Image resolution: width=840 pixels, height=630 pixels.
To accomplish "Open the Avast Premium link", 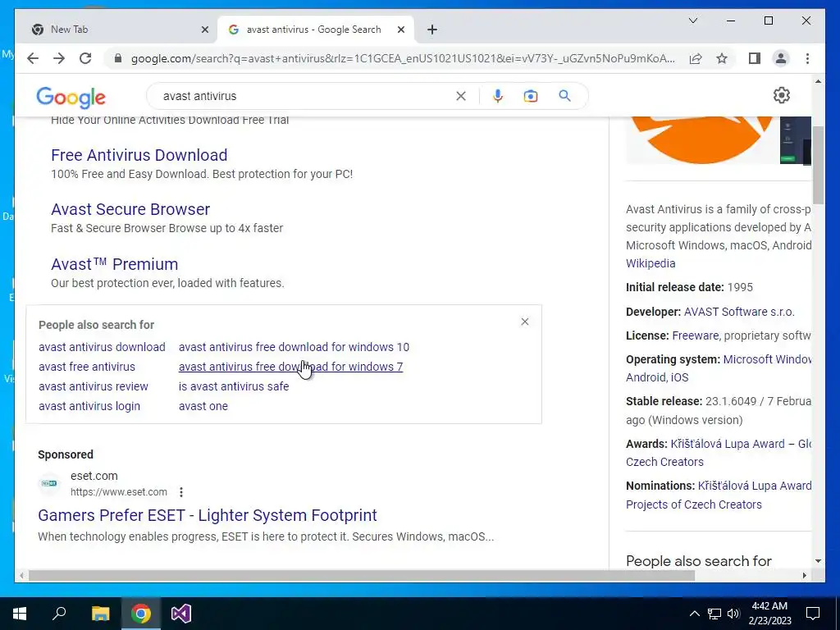I will click(x=114, y=264).
